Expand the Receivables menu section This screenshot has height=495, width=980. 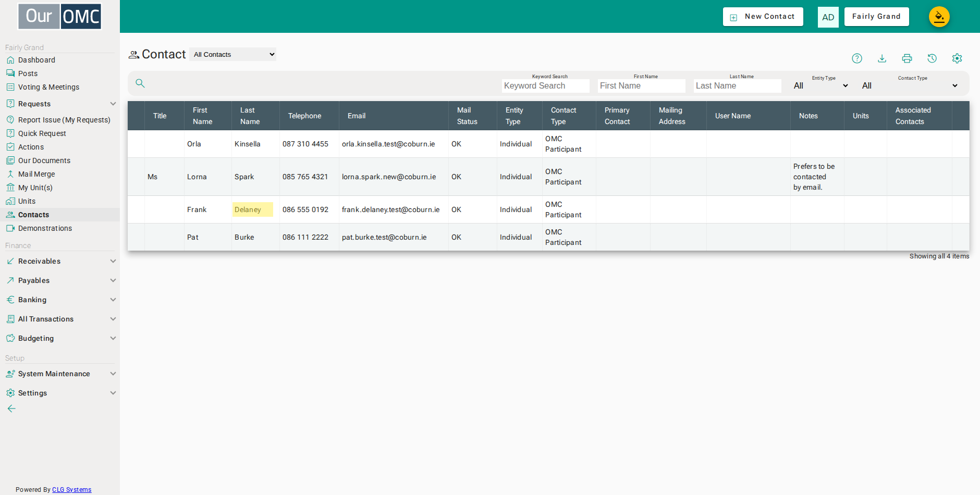tap(60, 261)
